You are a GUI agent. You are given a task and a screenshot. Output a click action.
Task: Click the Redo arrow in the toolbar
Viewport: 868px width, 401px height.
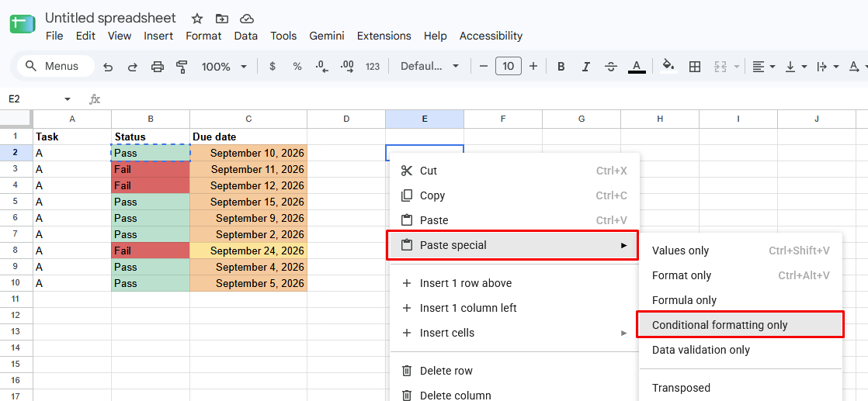coord(132,67)
